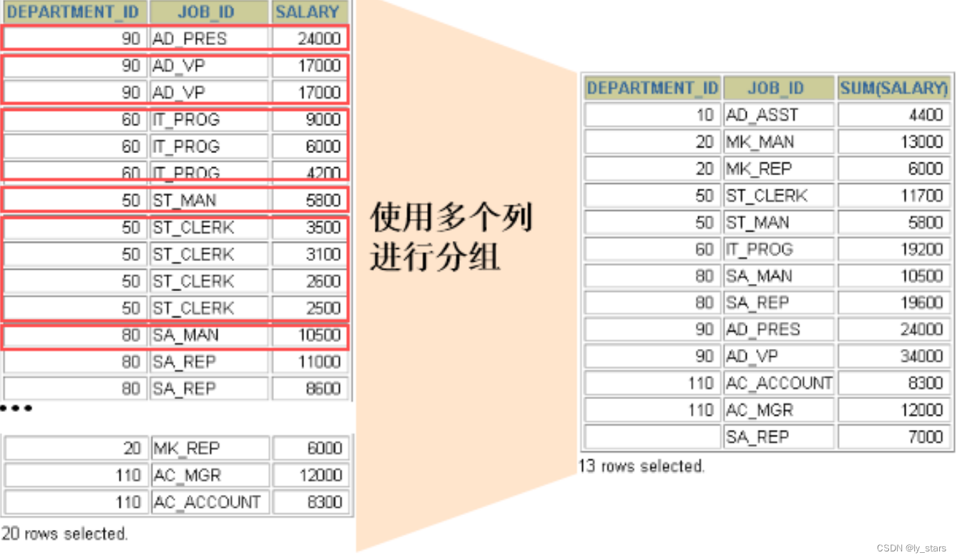
Task: Click 8300 salary in the 20-row table
Action: [x=310, y=502]
